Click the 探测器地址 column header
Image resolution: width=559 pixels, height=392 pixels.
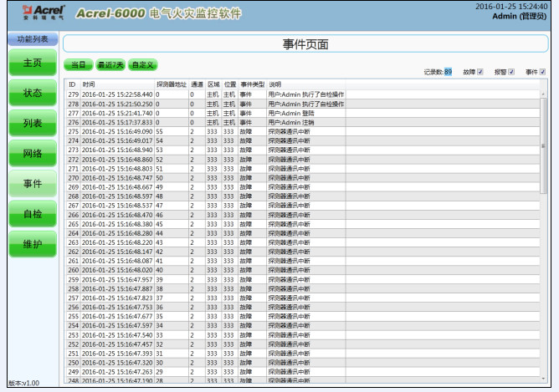171,84
